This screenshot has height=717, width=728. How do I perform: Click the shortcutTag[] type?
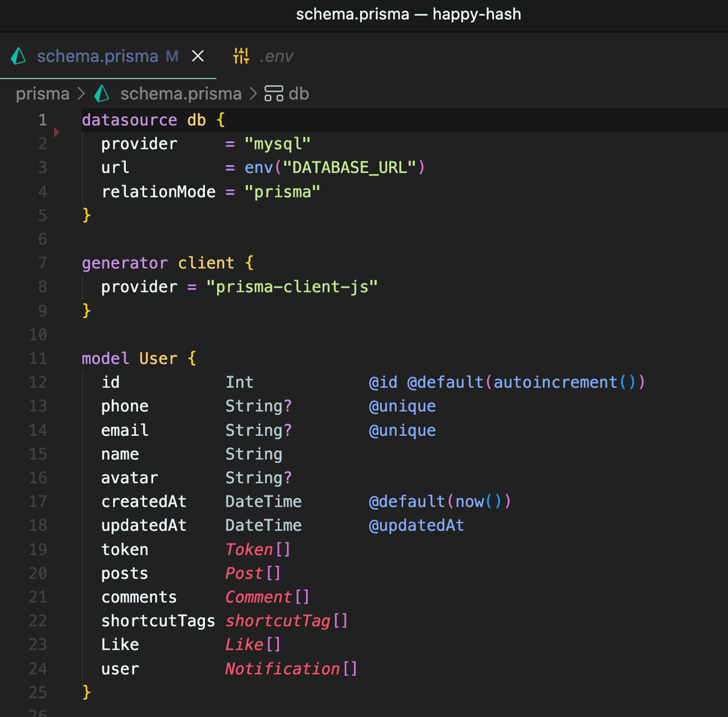(x=286, y=621)
